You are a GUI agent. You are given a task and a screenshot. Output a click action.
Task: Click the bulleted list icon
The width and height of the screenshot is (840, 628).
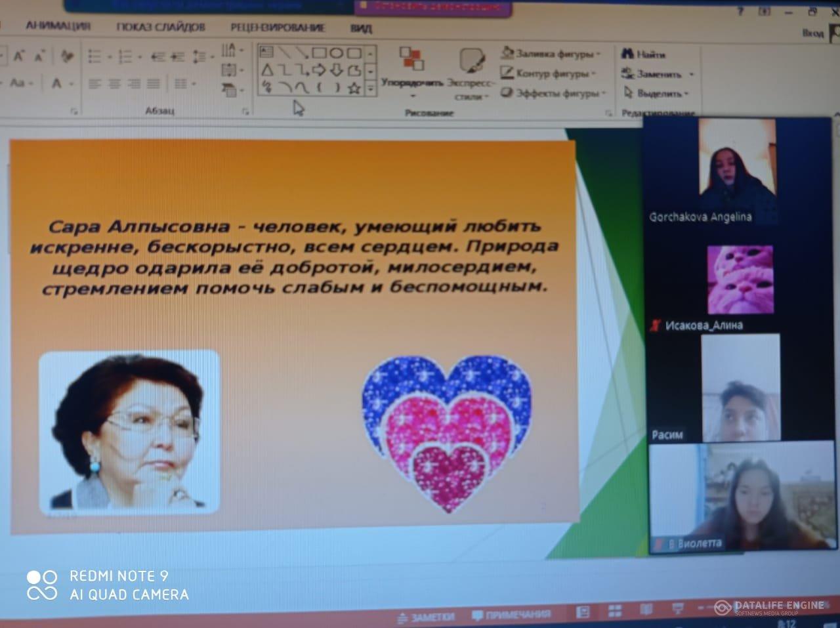pyautogui.click(x=97, y=57)
